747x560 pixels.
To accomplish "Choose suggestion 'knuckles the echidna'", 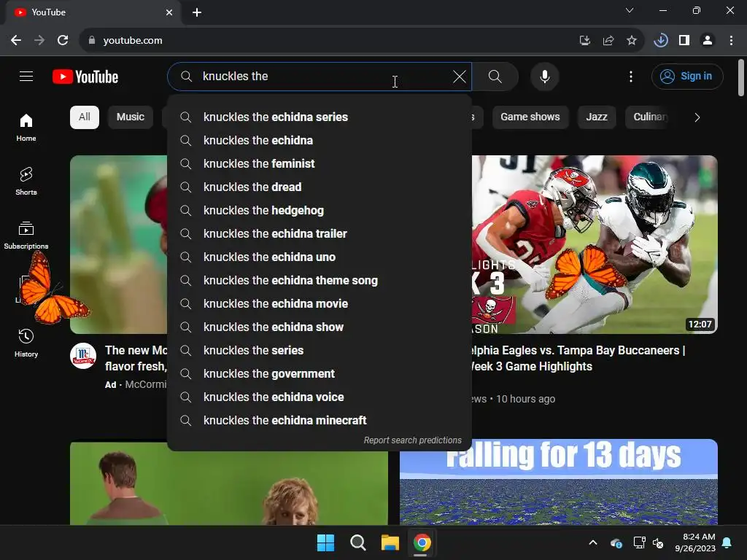I will (x=320, y=141).
